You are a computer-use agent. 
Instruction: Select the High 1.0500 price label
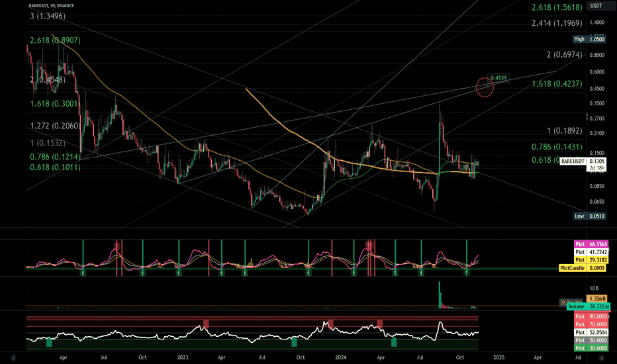589,39
